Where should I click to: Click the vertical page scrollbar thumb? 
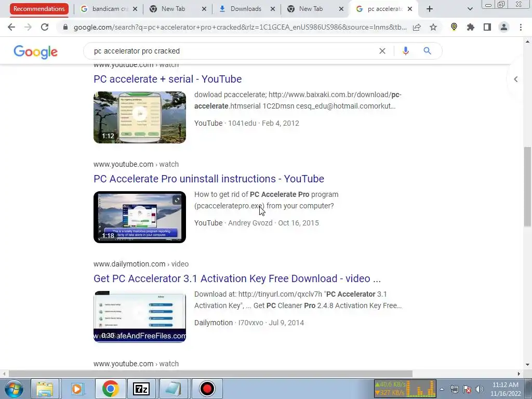(527, 187)
